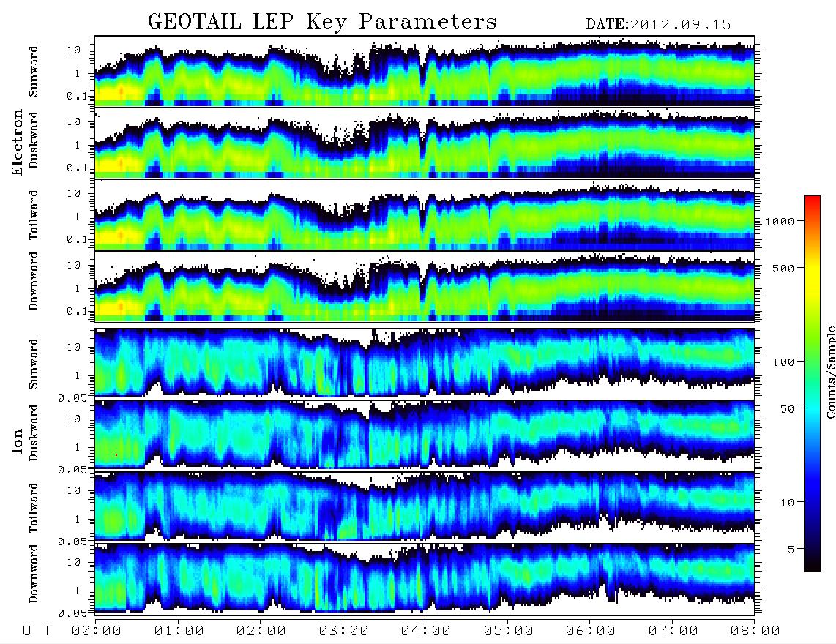Click the "100" color scale value

[783, 362]
